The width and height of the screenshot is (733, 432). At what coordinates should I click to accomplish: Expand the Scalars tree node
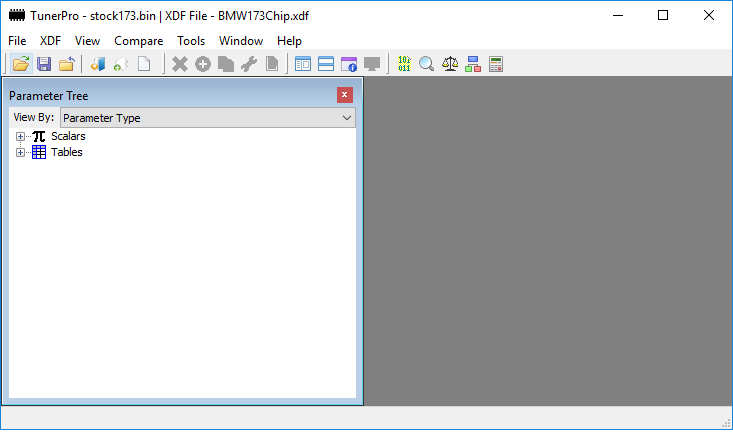(20, 136)
